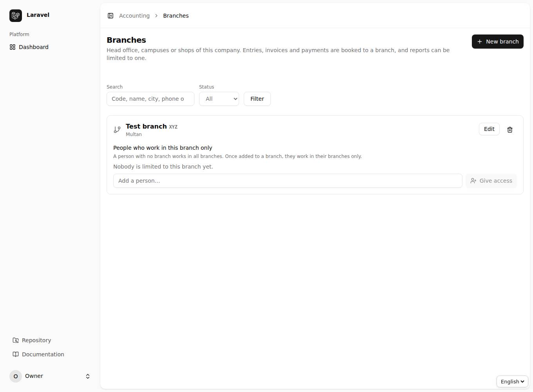Edit the Test branch

(489, 129)
